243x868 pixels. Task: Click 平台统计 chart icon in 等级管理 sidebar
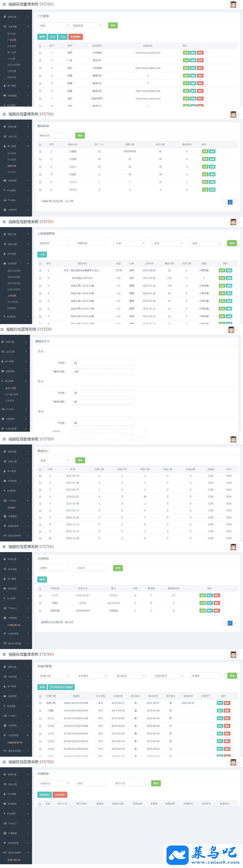click(5, 200)
